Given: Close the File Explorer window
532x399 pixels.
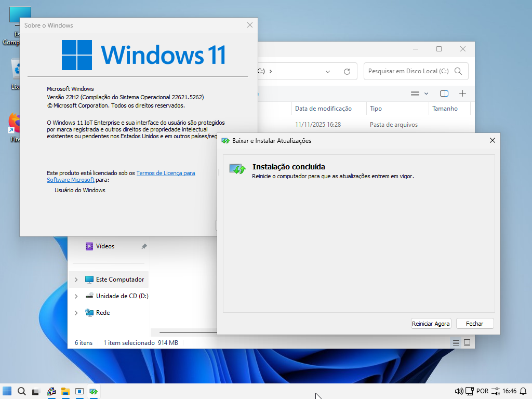Looking at the screenshot, I should click(463, 49).
